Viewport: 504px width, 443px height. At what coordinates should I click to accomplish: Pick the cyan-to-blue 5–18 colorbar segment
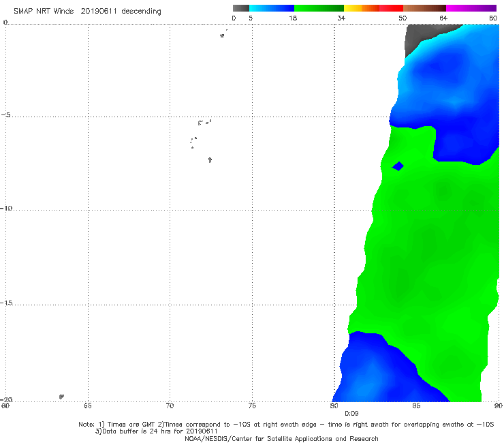tap(272, 8)
